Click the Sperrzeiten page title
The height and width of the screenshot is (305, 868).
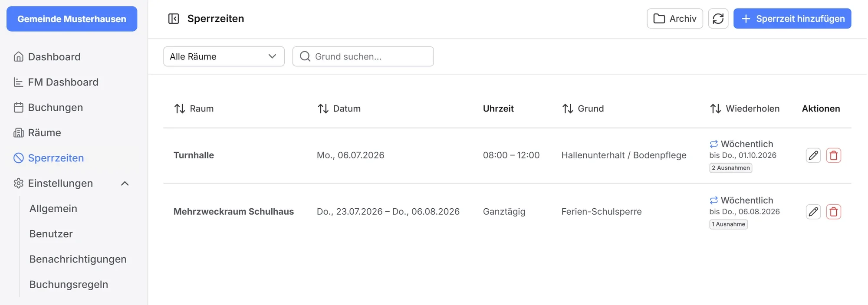point(216,19)
